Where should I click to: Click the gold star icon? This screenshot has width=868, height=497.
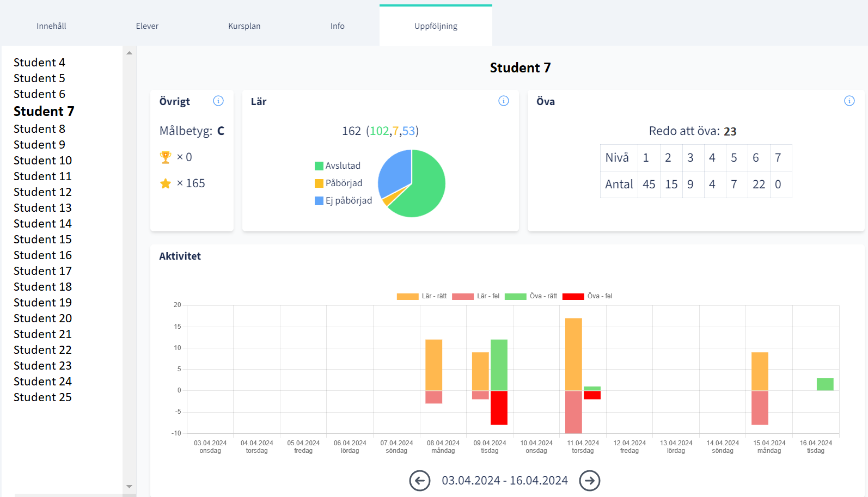point(166,183)
